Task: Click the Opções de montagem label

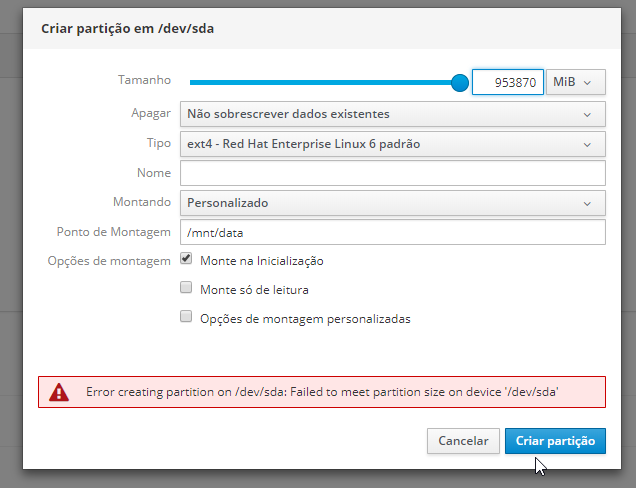Action: [109, 261]
